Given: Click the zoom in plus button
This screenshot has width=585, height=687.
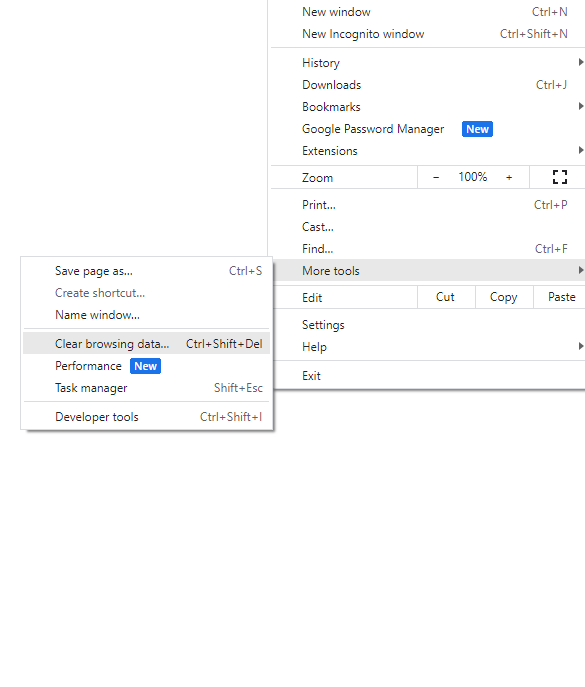Looking at the screenshot, I should coord(509,177).
